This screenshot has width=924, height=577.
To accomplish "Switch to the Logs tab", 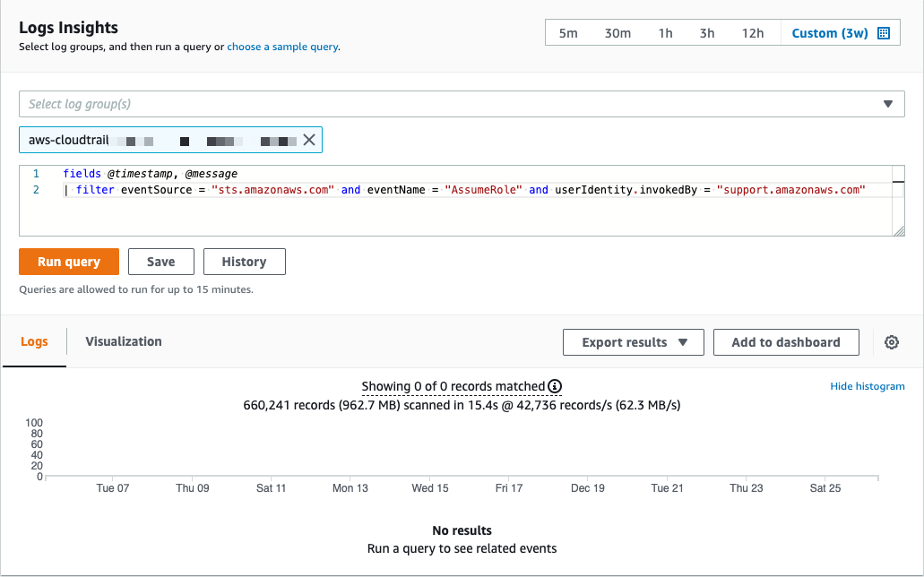I will pos(34,342).
